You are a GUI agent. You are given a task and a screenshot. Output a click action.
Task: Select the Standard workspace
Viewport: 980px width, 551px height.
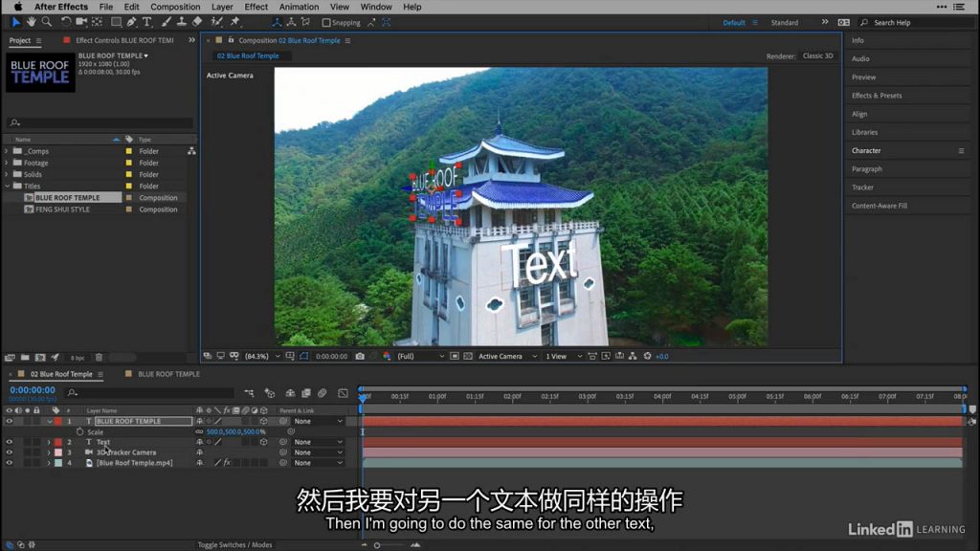click(785, 23)
